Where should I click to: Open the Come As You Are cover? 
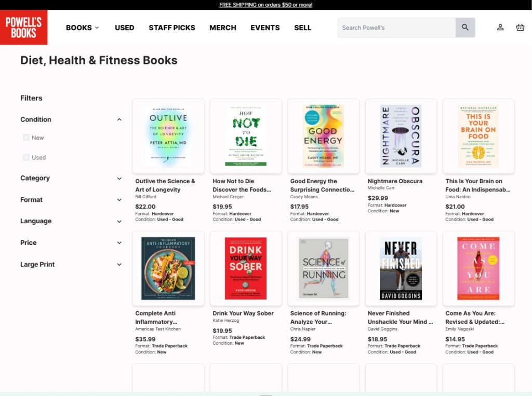478,268
